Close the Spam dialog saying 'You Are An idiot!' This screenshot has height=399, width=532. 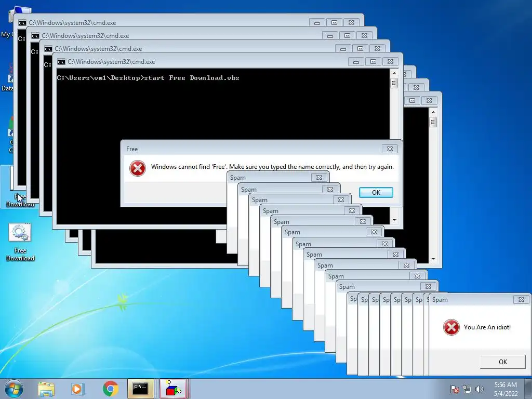coord(521,299)
